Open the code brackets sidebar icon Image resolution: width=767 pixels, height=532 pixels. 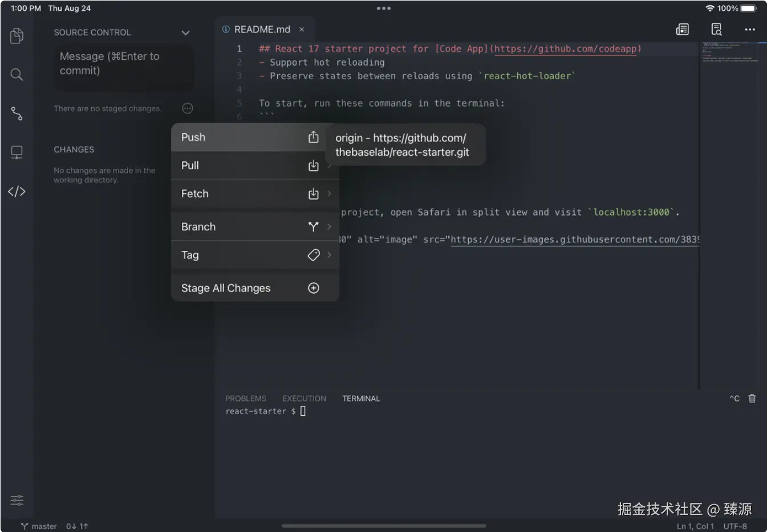(17, 192)
